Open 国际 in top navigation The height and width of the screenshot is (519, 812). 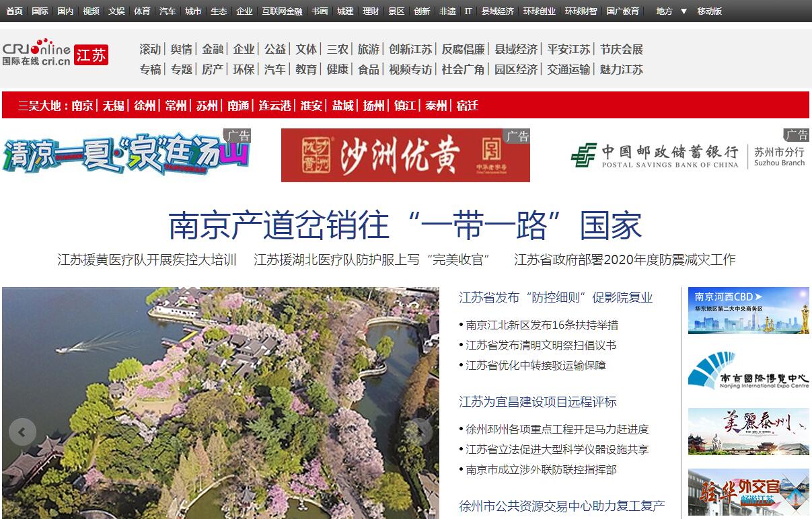point(40,11)
